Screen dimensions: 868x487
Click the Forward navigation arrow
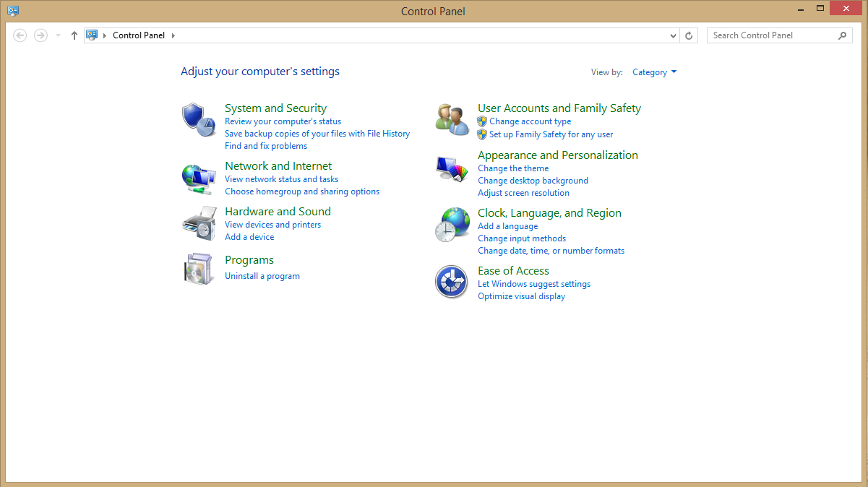(x=40, y=35)
